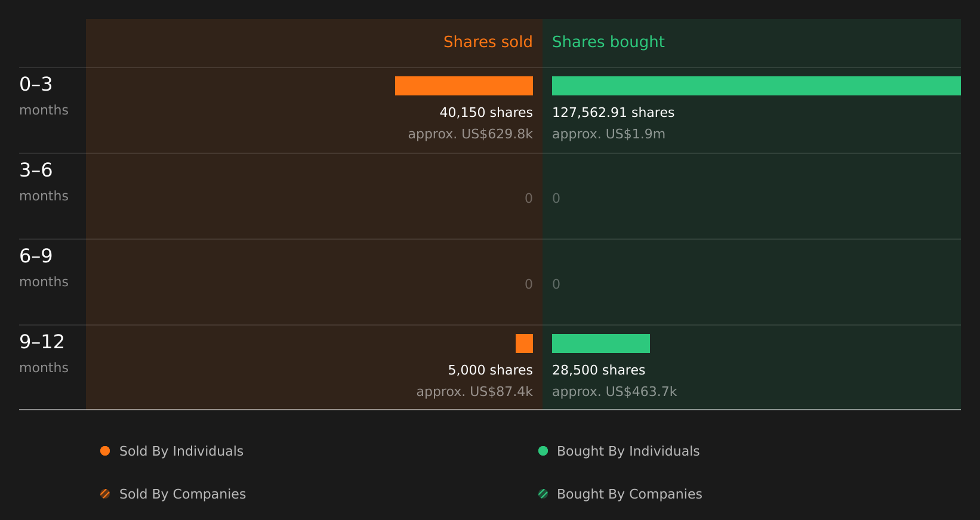
Task: Click the striped Sold By Companies legend icon
Action: (x=105, y=494)
